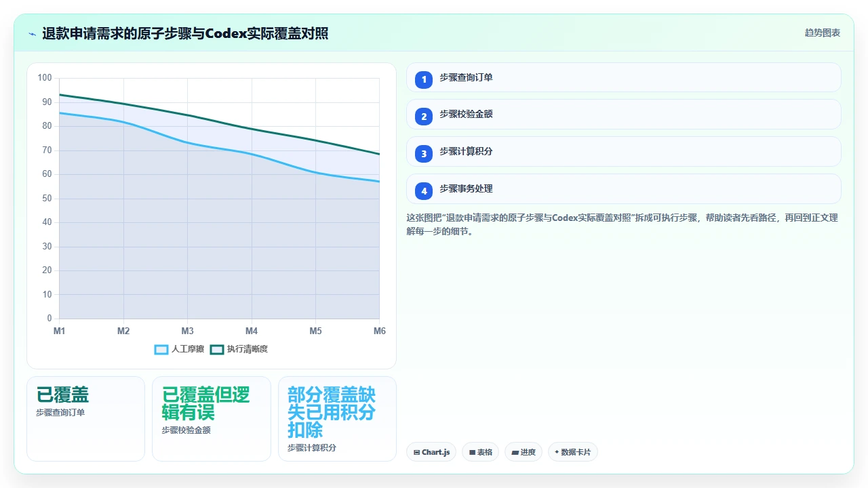
Task: Click the number 1 step badge
Action: pyautogui.click(x=424, y=79)
